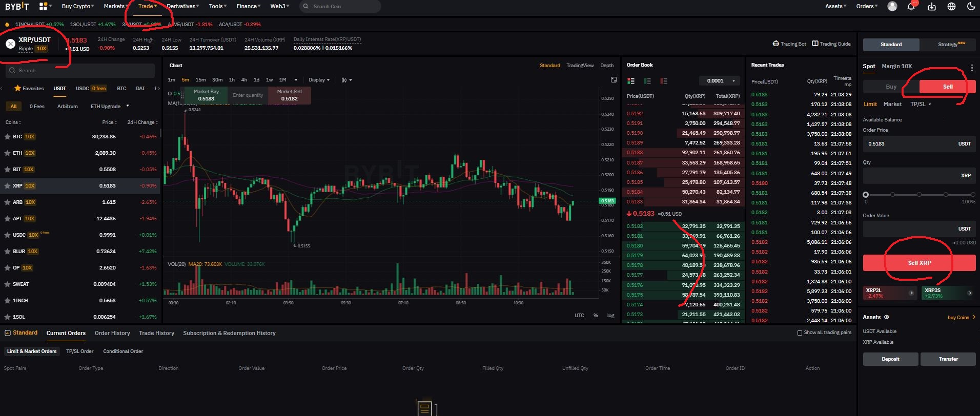Switch to Order History tab

coord(112,333)
